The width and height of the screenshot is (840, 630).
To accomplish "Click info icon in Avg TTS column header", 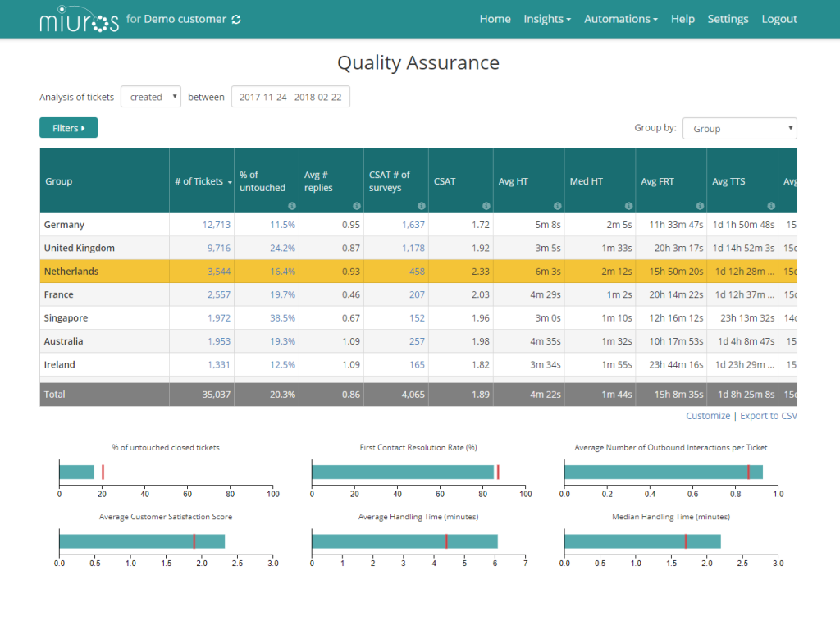I will click(771, 206).
